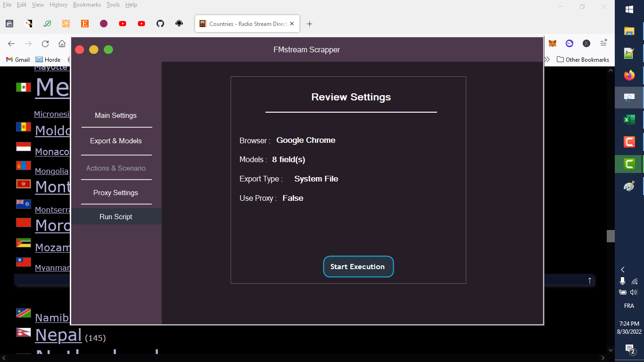Open the GitHub bookmark icon

pyautogui.click(x=160, y=24)
